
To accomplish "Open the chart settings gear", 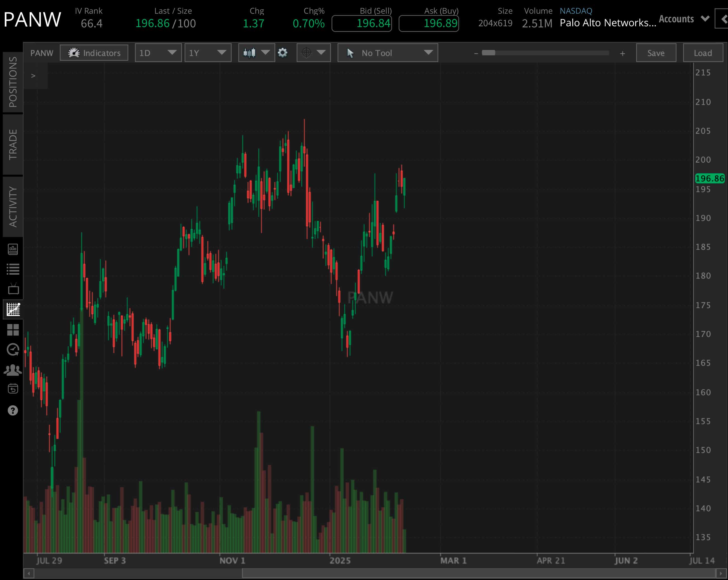I will 283,53.
